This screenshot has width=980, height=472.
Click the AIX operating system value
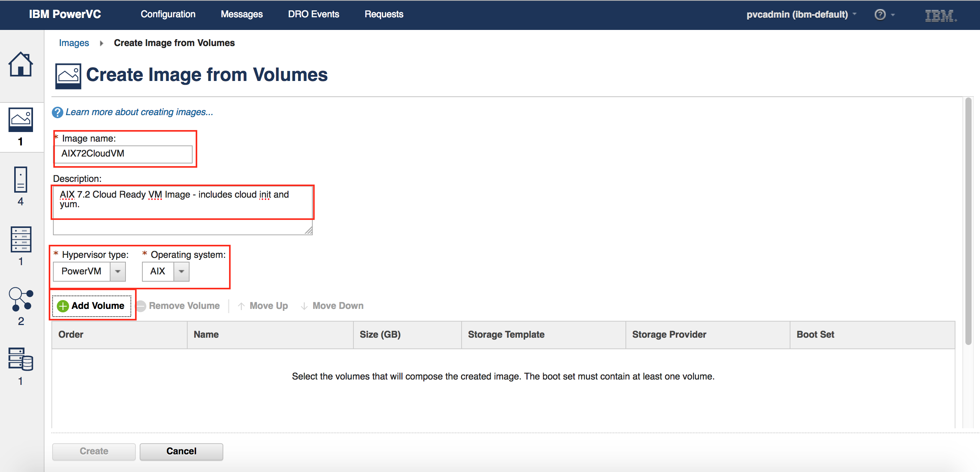158,271
